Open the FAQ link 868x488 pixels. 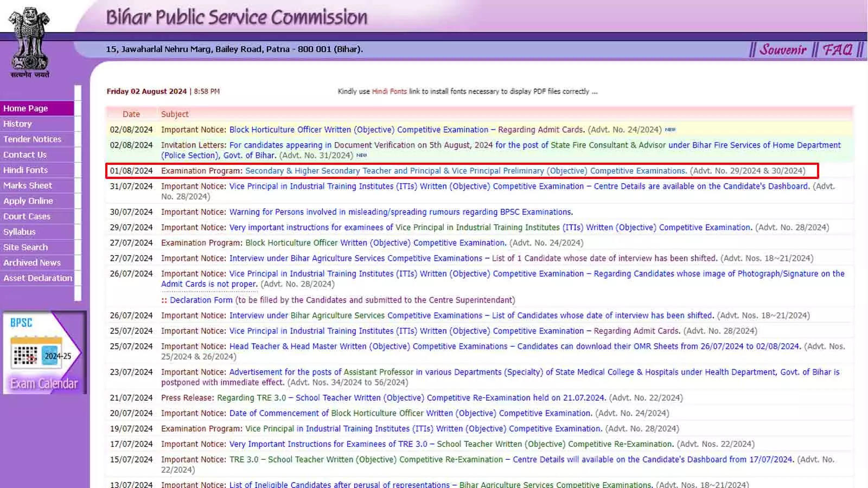pyautogui.click(x=838, y=50)
